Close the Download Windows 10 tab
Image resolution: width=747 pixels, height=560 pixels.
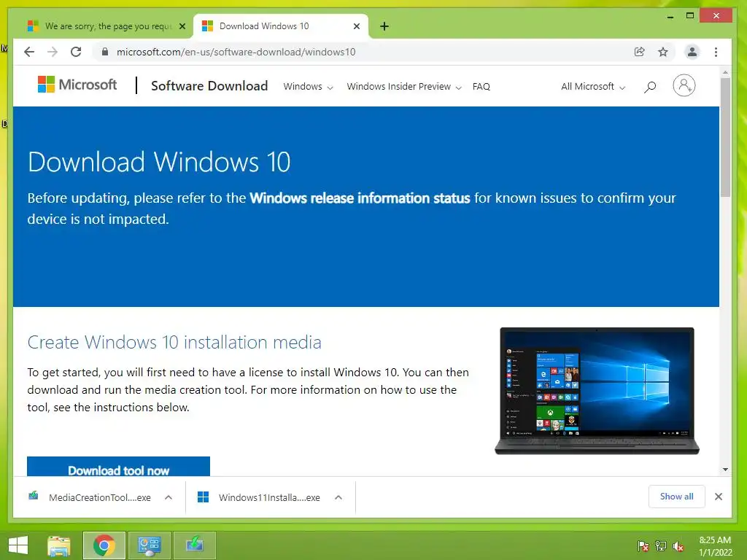pos(356,26)
